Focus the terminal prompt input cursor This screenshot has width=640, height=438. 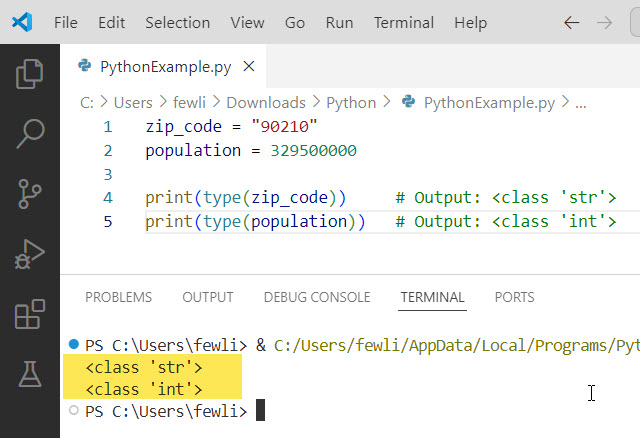pos(260,410)
